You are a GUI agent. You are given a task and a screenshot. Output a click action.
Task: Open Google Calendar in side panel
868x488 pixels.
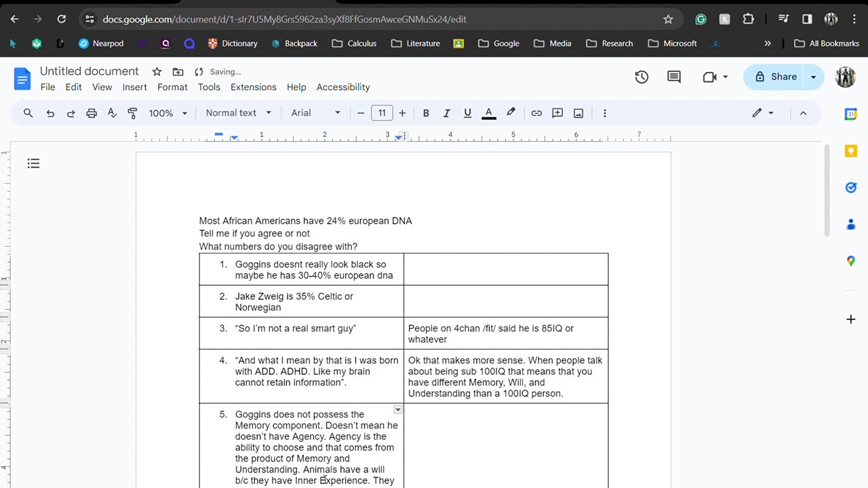pos(851,114)
